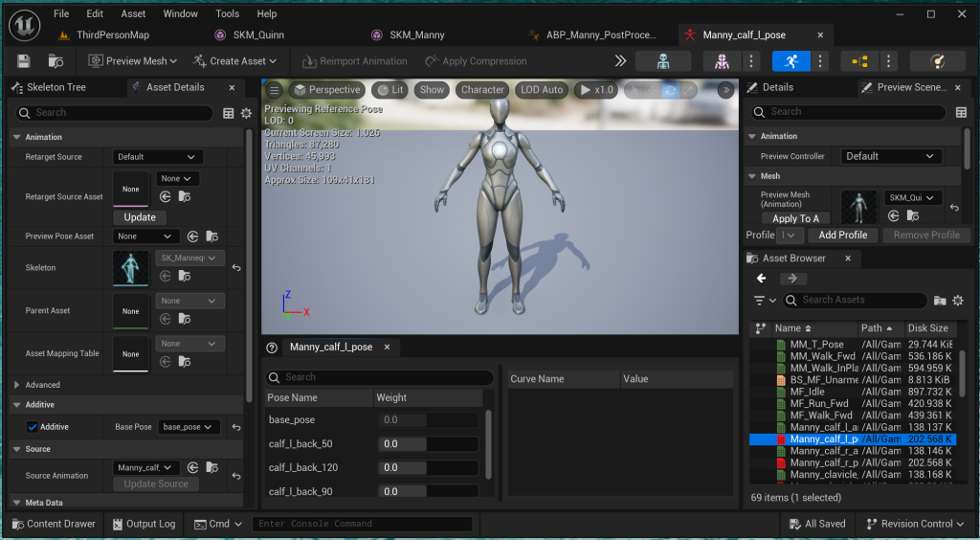
Task: Expand the toolbar overflow double-arrow
Action: pyautogui.click(x=620, y=60)
